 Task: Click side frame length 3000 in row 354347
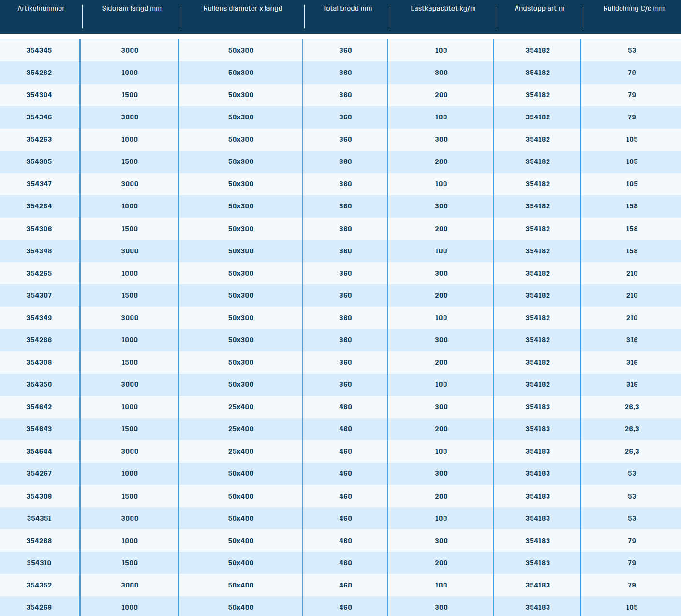click(x=130, y=184)
